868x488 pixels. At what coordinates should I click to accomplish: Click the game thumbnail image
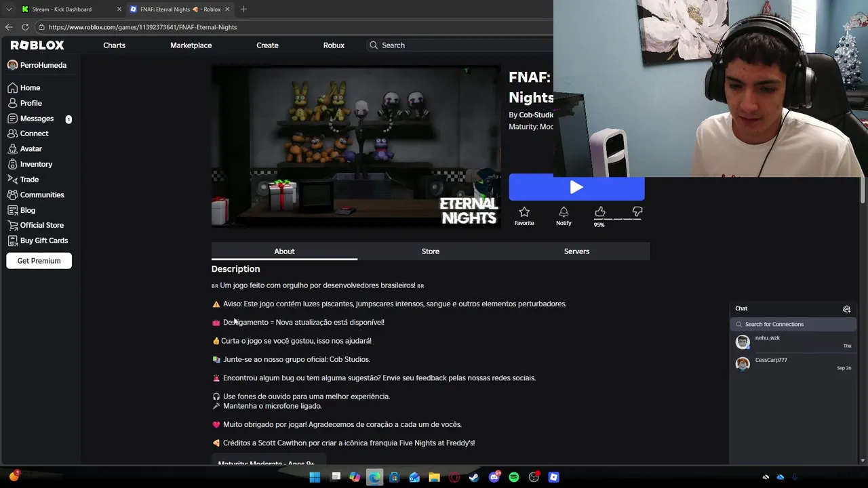point(356,146)
